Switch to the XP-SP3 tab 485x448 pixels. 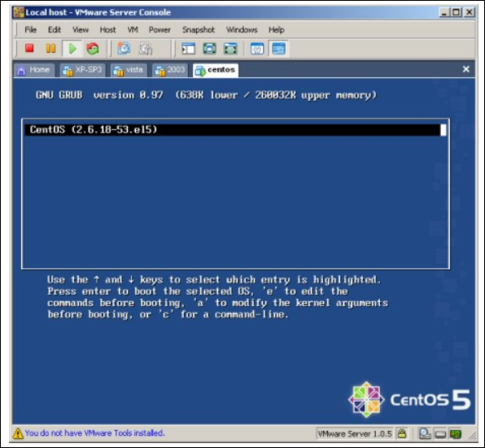pos(82,70)
